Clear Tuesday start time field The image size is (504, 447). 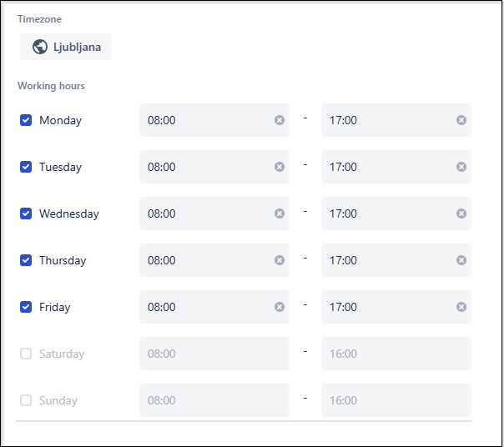point(280,167)
